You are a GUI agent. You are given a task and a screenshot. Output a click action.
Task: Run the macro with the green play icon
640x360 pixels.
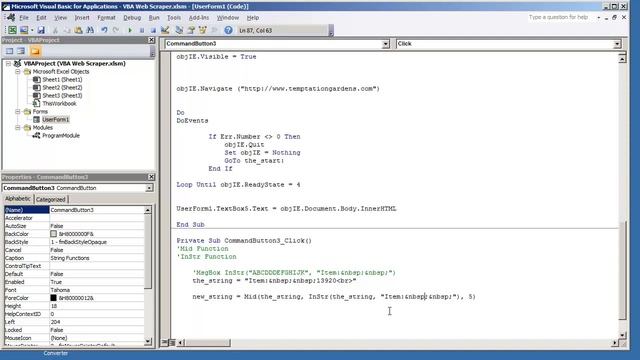130,30
